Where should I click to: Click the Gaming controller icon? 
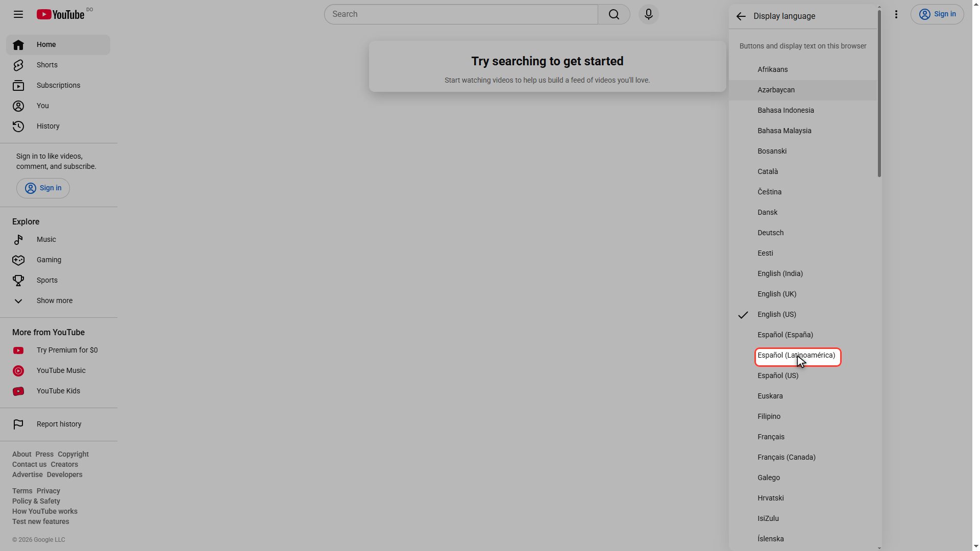18,260
